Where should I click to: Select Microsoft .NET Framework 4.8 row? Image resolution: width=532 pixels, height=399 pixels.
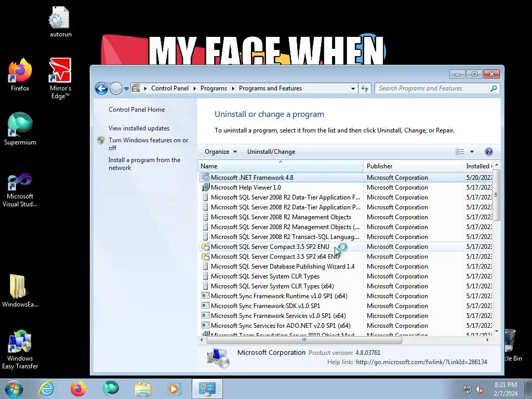[x=346, y=178]
